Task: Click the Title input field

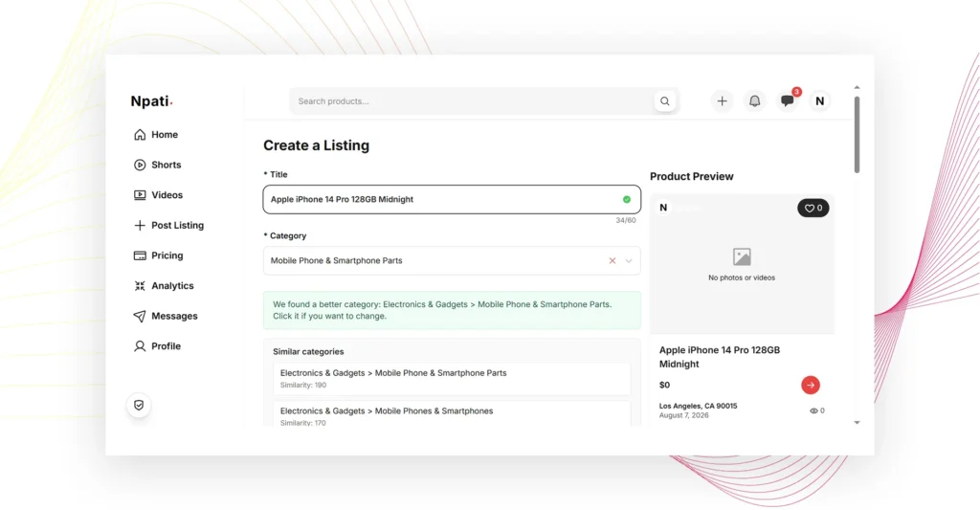Action: (452, 199)
